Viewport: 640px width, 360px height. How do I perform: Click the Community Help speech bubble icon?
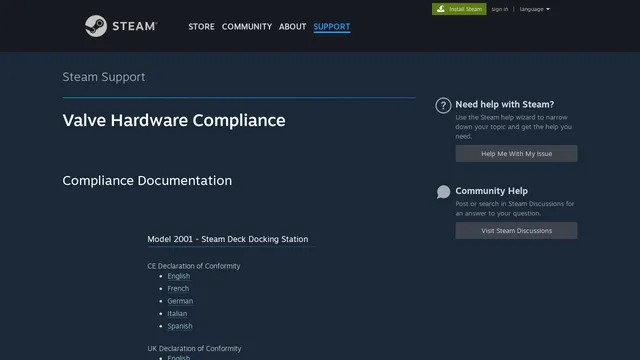coord(443,192)
